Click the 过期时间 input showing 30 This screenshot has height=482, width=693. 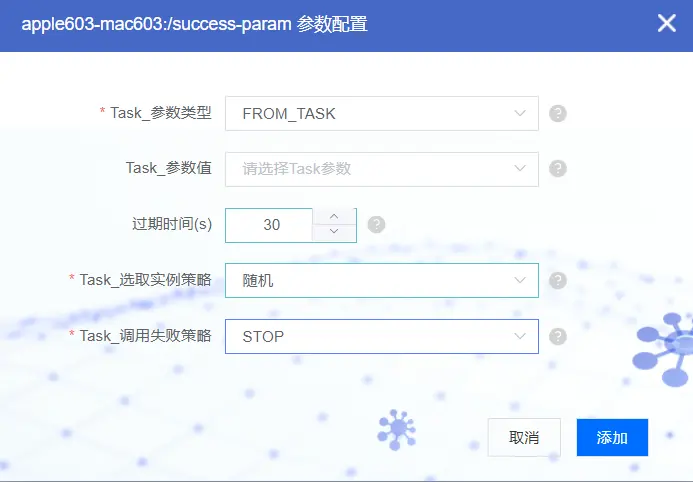click(269, 225)
